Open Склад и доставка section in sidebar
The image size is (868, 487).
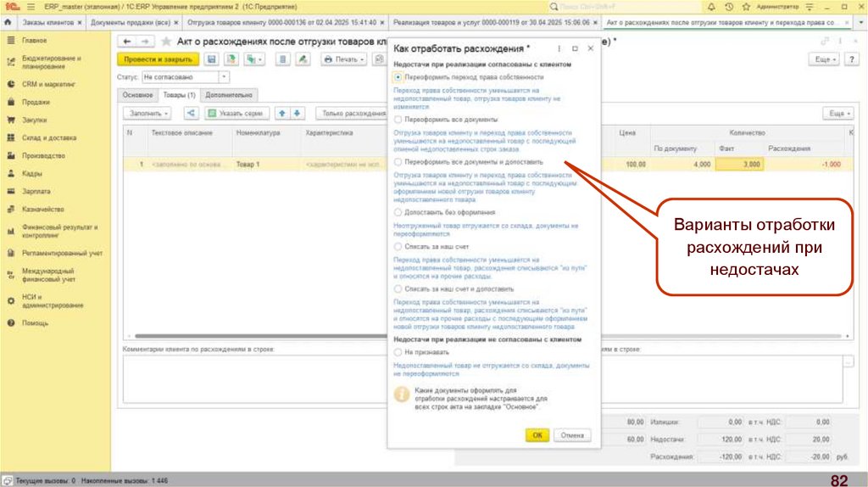click(x=49, y=137)
